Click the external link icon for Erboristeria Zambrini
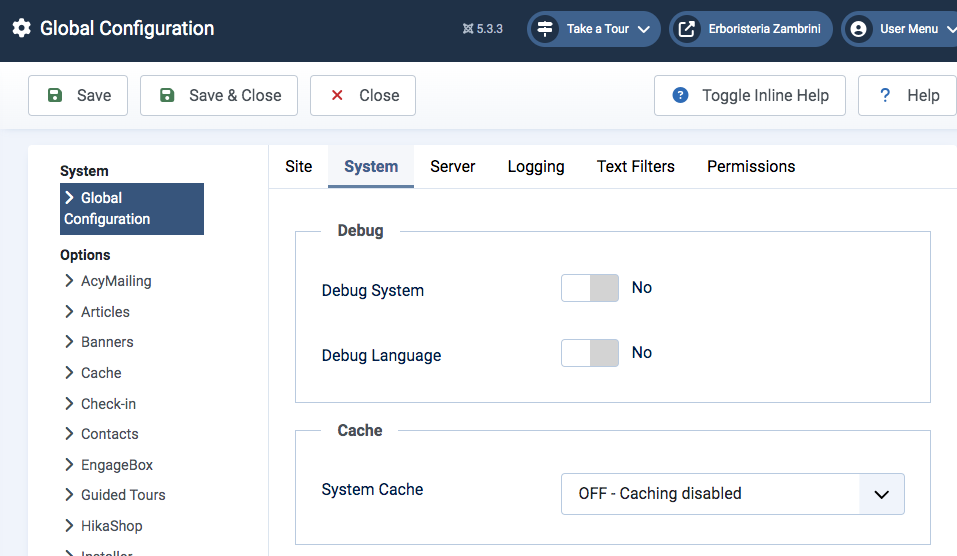The image size is (957, 556). tap(687, 29)
